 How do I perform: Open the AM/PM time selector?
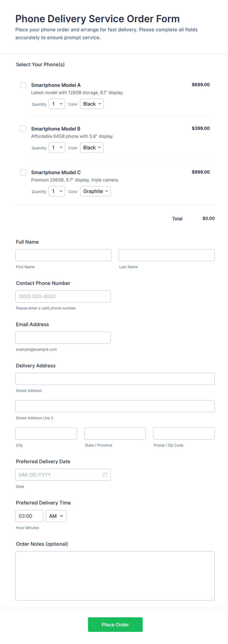pos(56,516)
